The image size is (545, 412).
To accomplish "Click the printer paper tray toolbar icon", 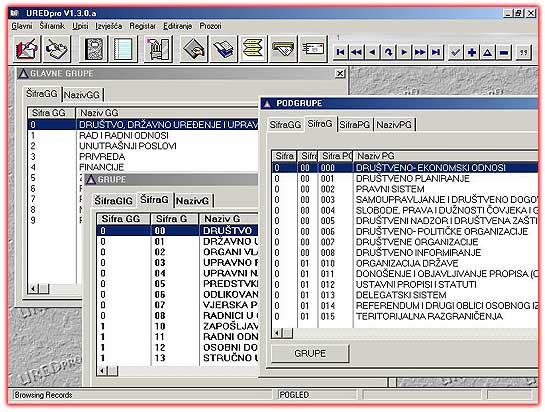I will coord(284,49).
